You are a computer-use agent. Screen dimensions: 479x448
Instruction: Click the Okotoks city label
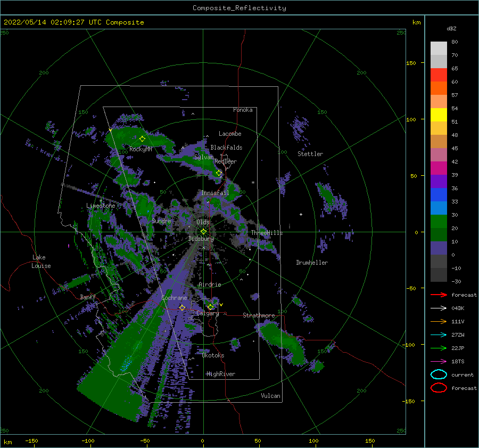pyautogui.click(x=213, y=355)
